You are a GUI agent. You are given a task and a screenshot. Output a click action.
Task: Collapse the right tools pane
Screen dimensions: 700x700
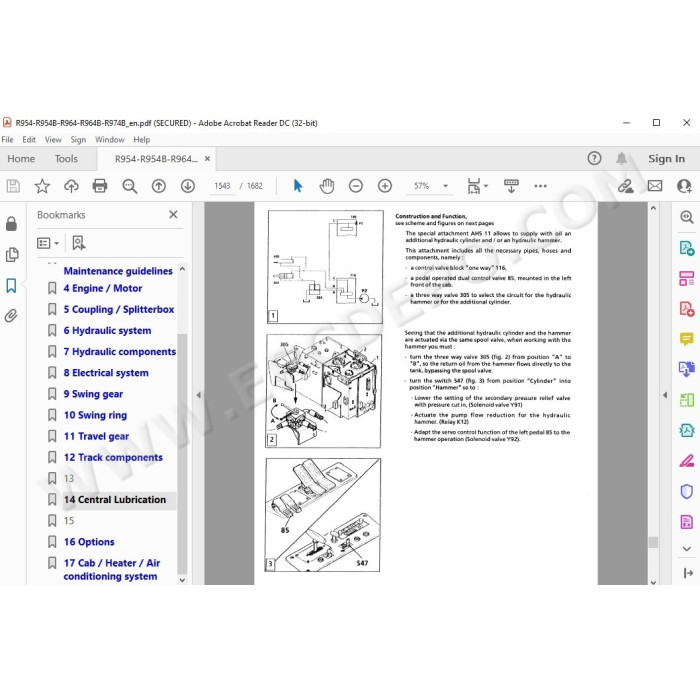click(688, 573)
